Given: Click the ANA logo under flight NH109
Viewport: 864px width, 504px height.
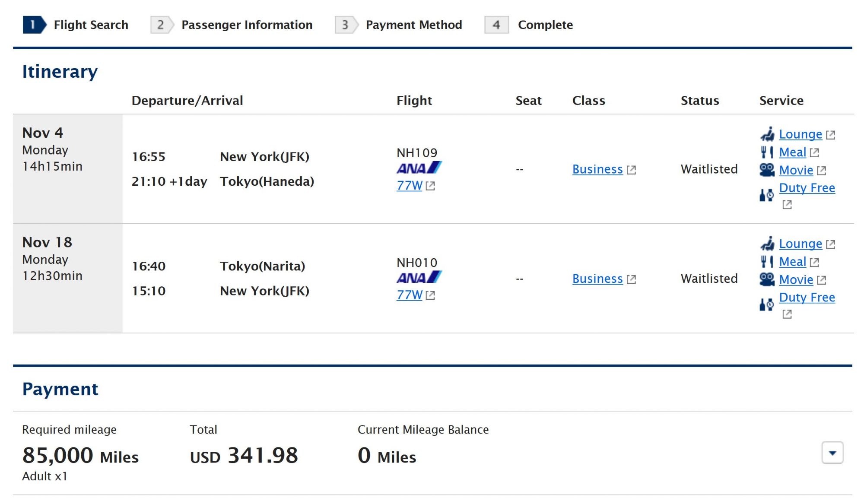Looking at the screenshot, I should (x=419, y=168).
